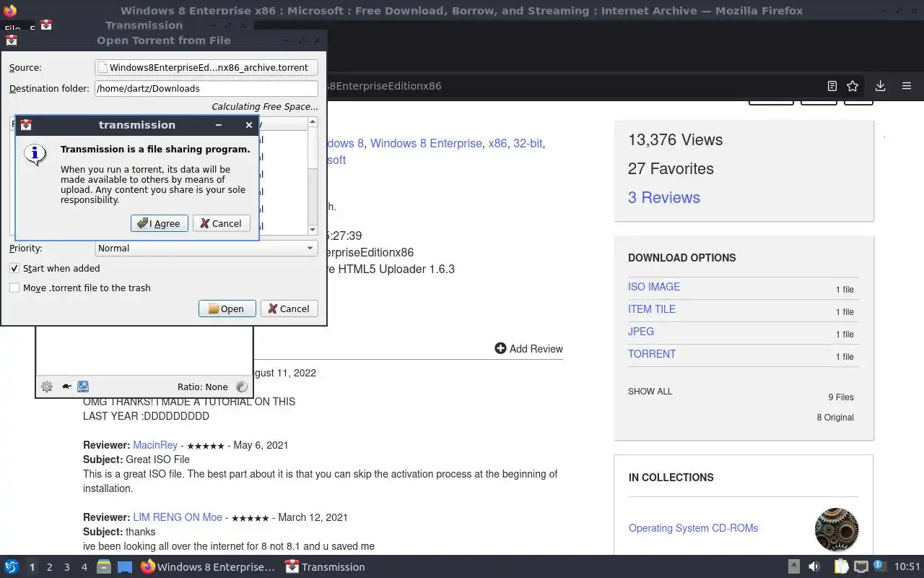The image size is (924, 578).
Task: Open the Lubuntu start menu icon
Action: point(12,567)
